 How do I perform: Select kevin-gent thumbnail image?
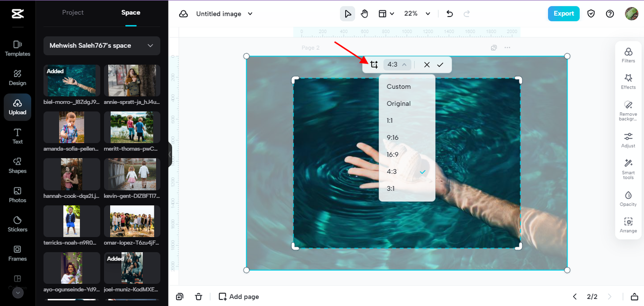[132, 174]
